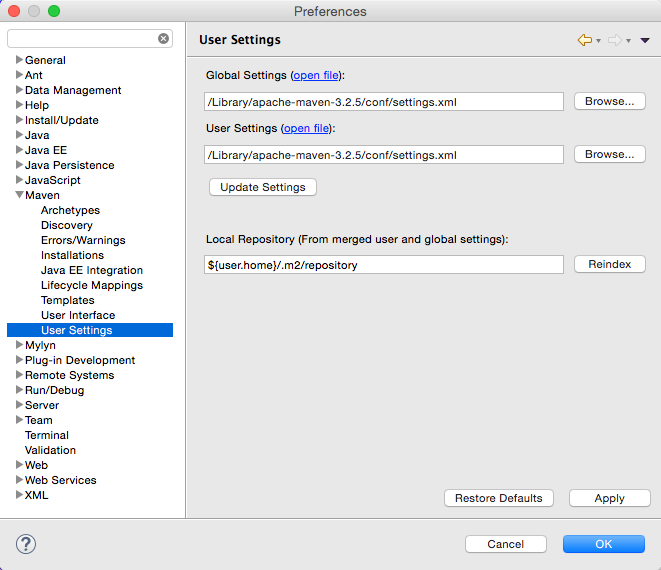Open forward history dropdown arrow
Screen dimensions: 661x570
628,41
